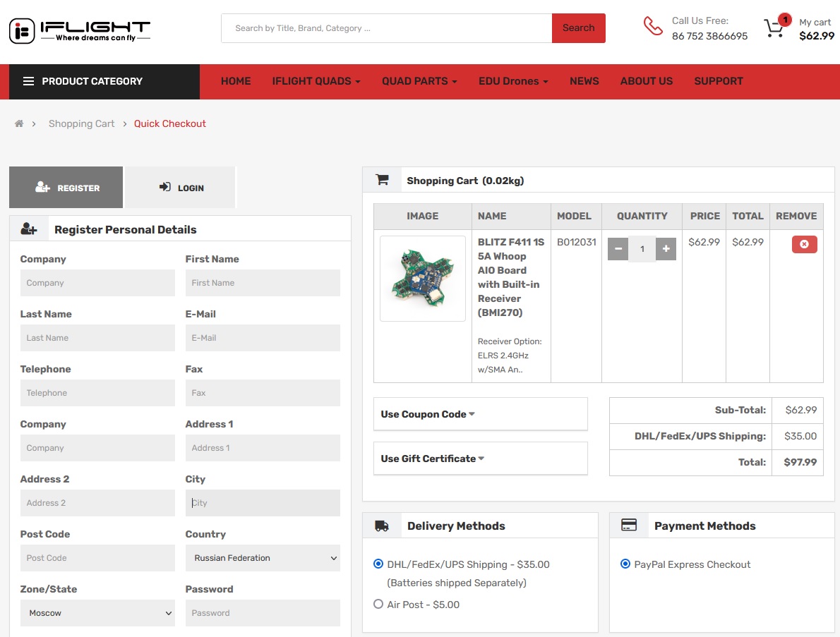Expand Use Coupon Code section
840x637 pixels.
pos(481,414)
